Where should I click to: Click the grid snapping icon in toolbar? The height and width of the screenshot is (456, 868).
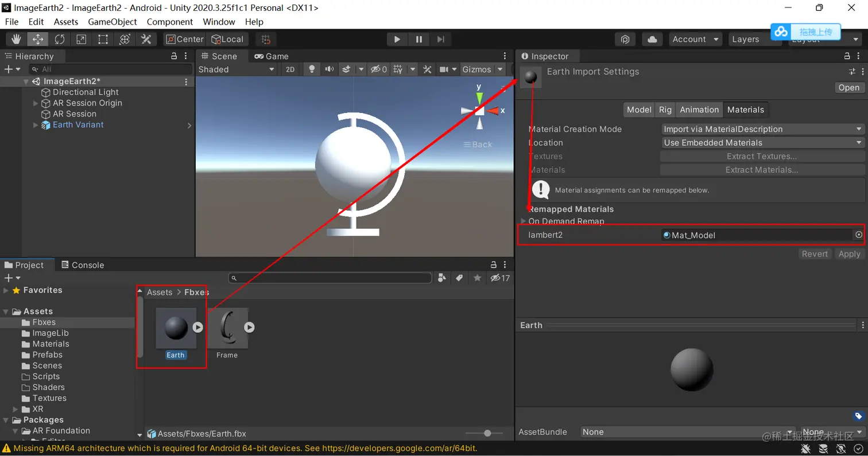(265, 39)
